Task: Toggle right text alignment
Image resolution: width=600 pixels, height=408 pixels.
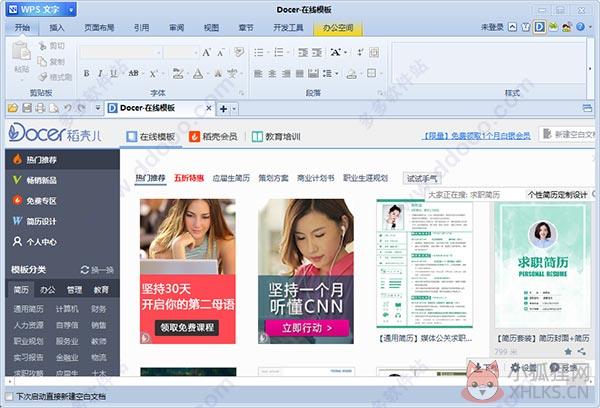Action: 286,73
